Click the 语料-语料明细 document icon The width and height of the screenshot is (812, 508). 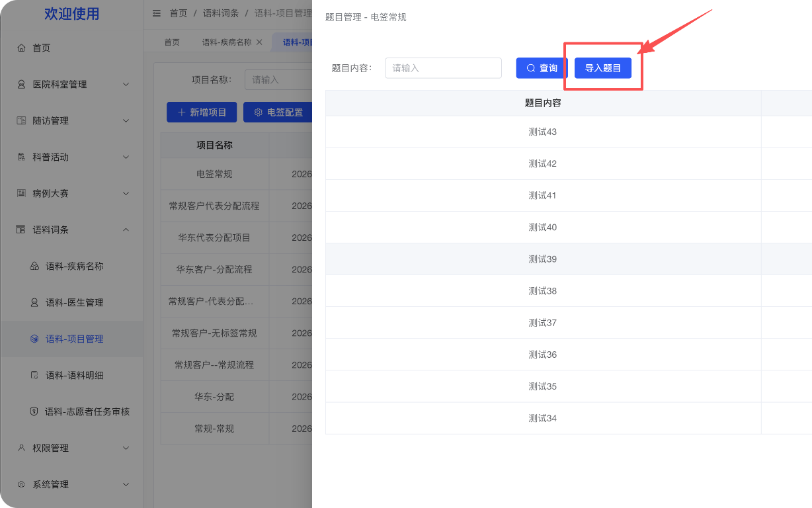click(x=34, y=376)
